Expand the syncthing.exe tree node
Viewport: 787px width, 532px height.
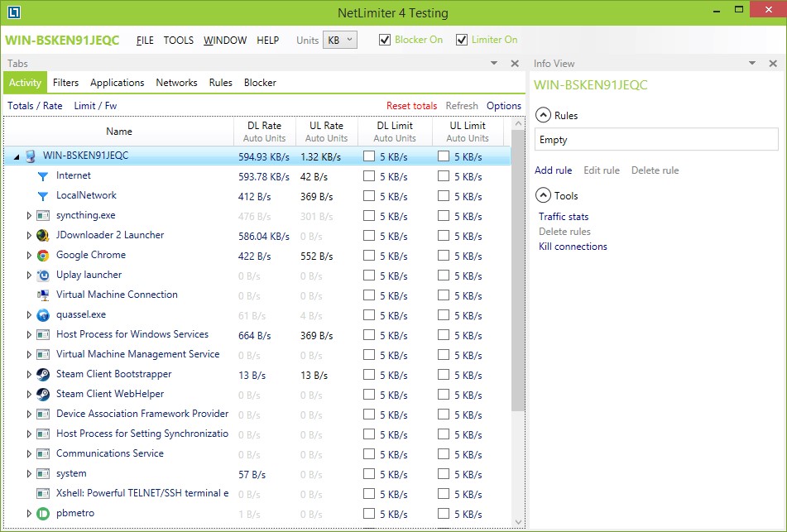click(29, 216)
